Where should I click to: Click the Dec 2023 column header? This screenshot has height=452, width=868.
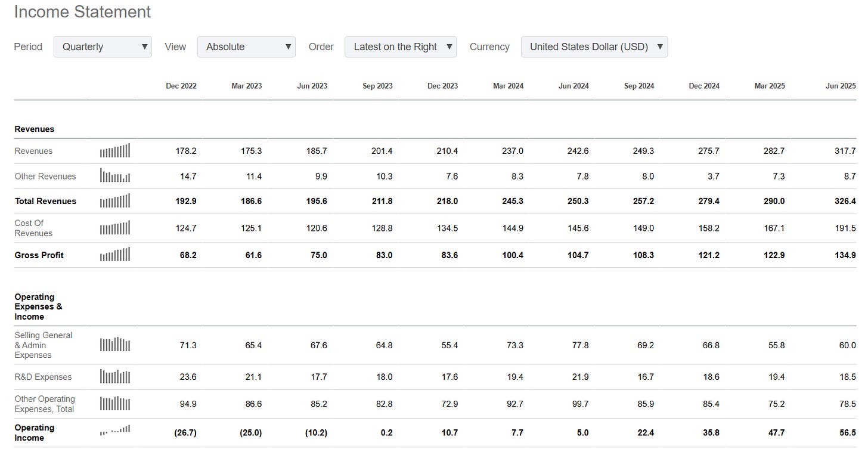pos(443,86)
